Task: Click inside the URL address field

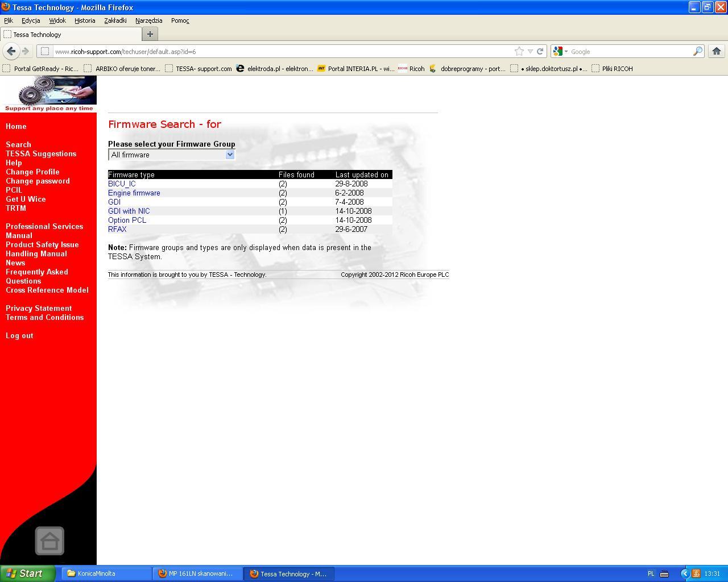Action: pos(283,51)
